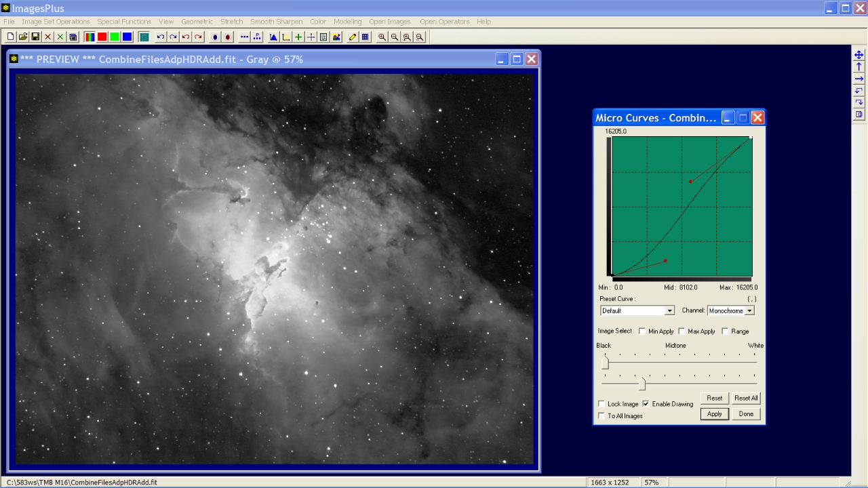
Task: Open the Geometric menu
Action: [197, 22]
